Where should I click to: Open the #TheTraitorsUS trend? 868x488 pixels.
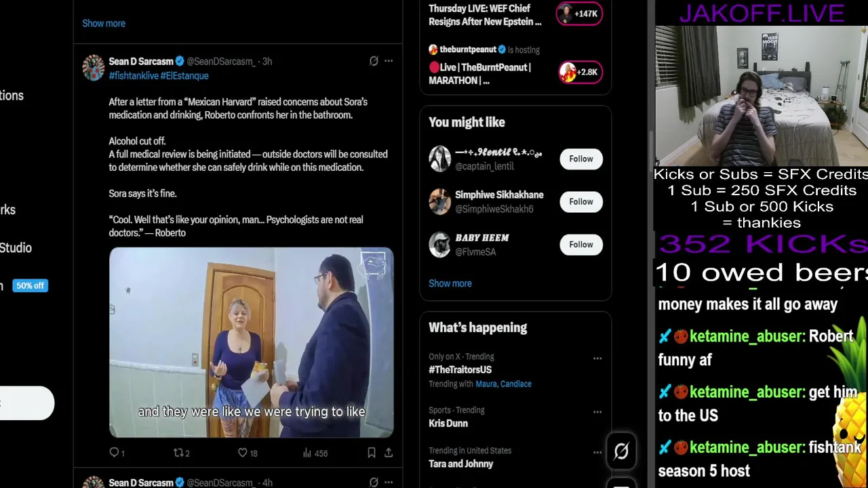pos(460,369)
